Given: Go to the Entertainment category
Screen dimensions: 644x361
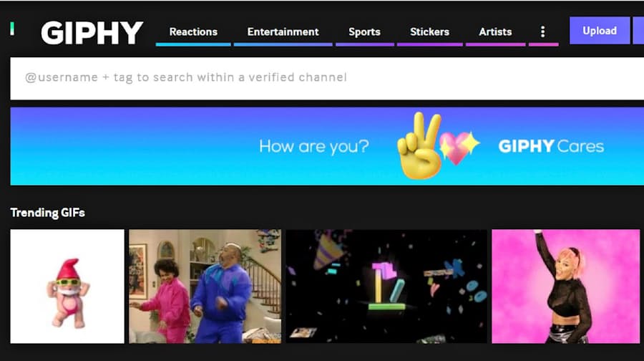Looking at the screenshot, I should 283,32.
